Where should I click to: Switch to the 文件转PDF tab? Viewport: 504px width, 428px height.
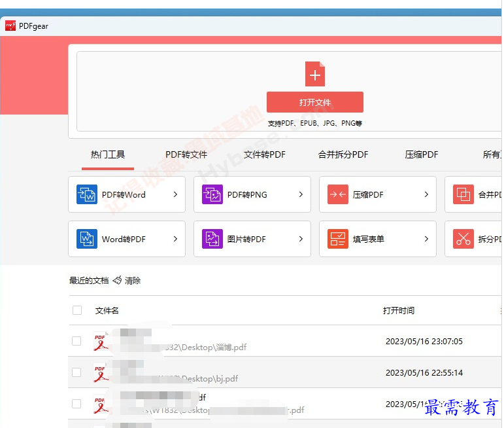click(x=265, y=155)
